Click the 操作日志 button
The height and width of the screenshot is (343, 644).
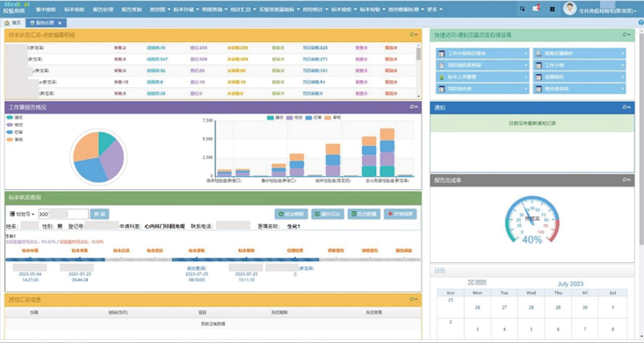pyautogui.click(x=328, y=214)
